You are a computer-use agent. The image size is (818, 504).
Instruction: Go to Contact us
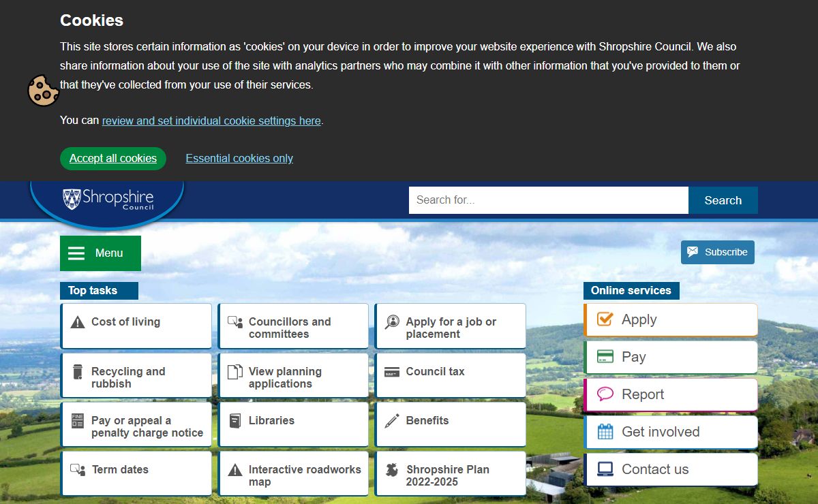tap(671, 469)
